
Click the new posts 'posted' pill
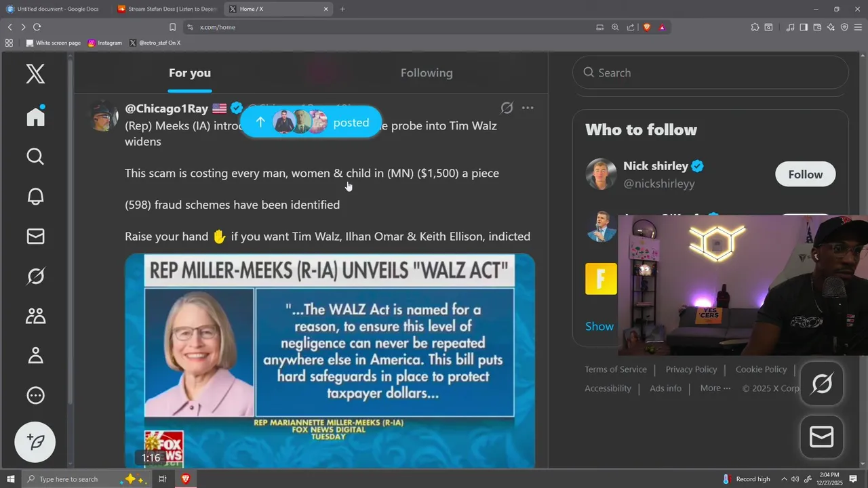click(311, 123)
